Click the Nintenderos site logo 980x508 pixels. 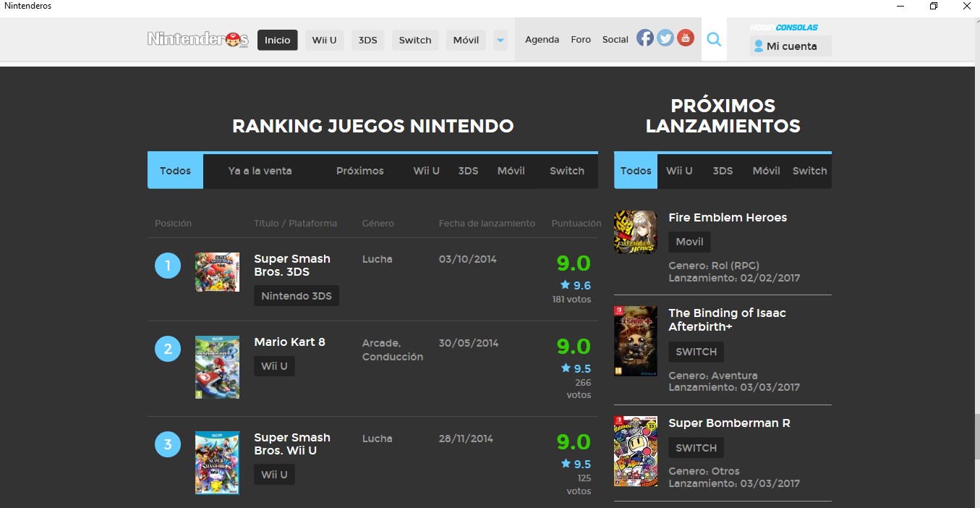pyautogui.click(x=197, y=38)
